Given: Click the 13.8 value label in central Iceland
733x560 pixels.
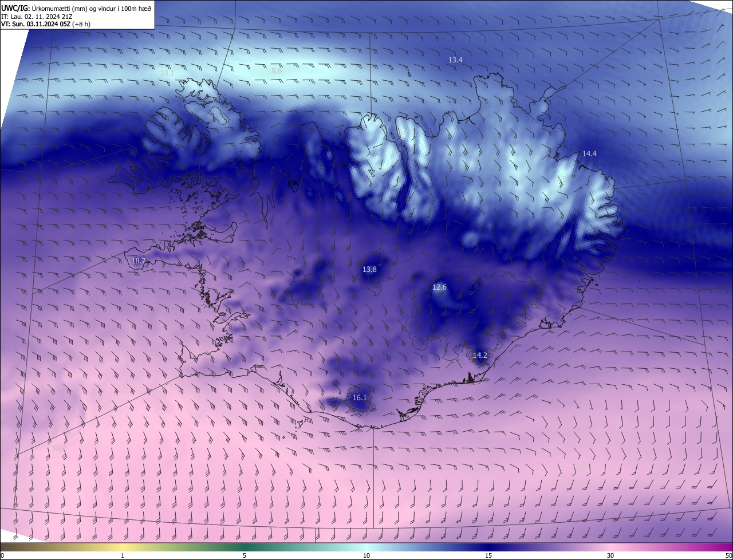Looking at the screenshot, I should (369, 269).
